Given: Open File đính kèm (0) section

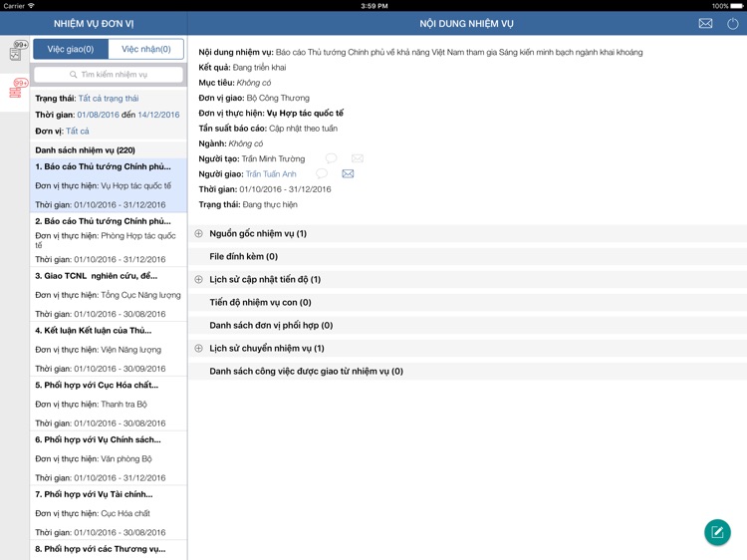Looking at the screenshot, I should click(468, 256).
